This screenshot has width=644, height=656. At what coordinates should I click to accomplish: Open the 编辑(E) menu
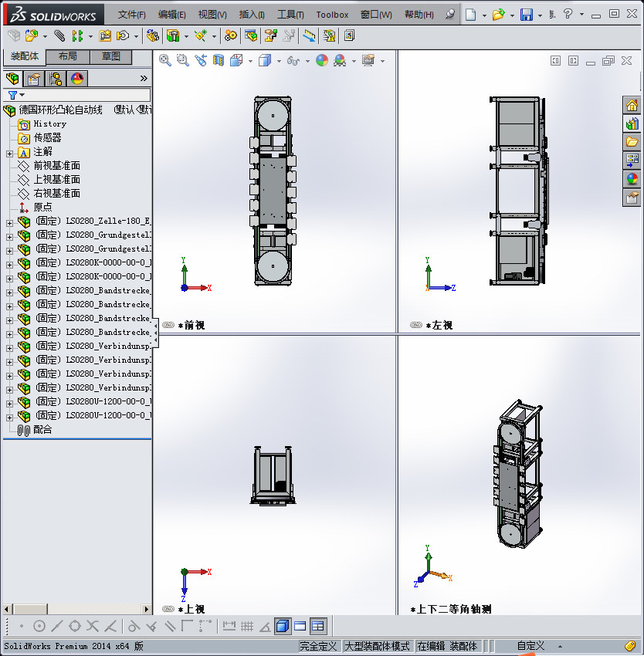[171, 15]
